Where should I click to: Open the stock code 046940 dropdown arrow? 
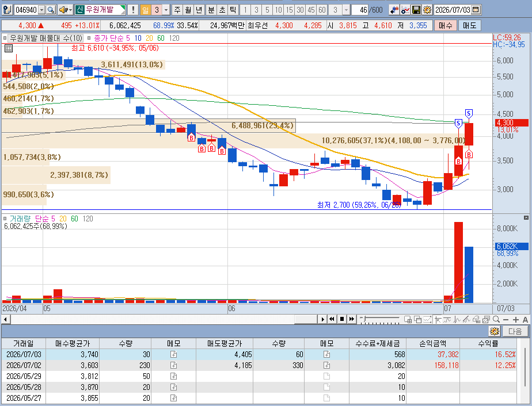point(41,10)
